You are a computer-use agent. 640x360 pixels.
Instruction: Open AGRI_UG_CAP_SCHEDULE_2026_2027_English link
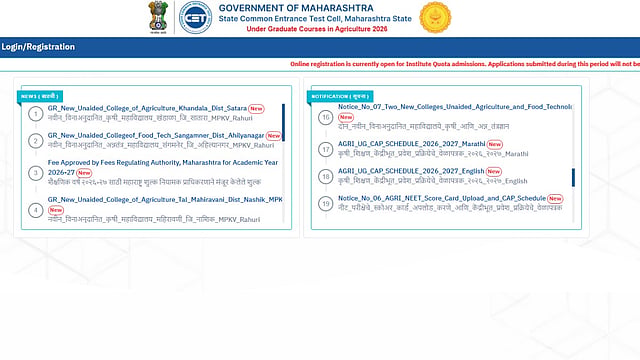(411, 171)
